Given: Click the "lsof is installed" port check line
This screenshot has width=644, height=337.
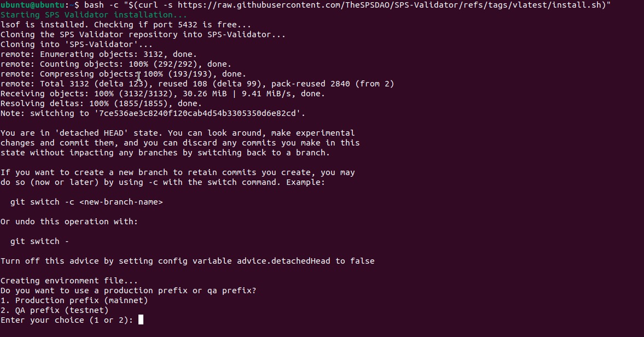Looking at the screenshot, I should 126,25.
